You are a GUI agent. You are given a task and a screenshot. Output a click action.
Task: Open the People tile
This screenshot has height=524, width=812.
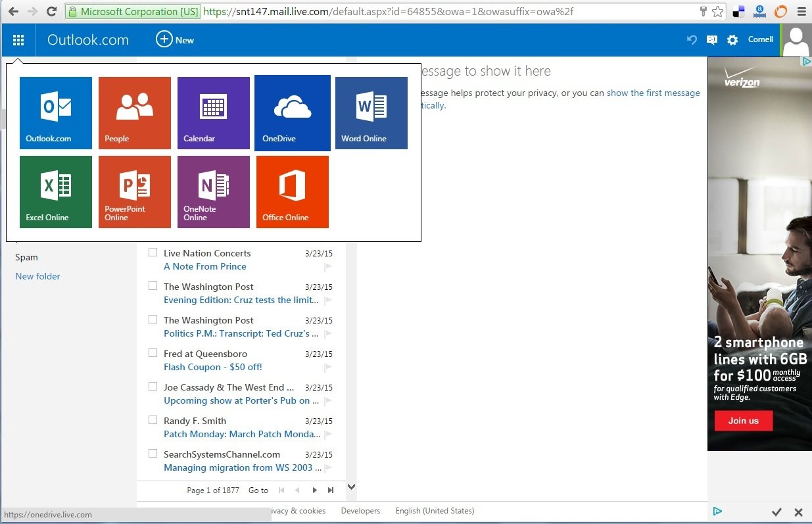point(135,113)
